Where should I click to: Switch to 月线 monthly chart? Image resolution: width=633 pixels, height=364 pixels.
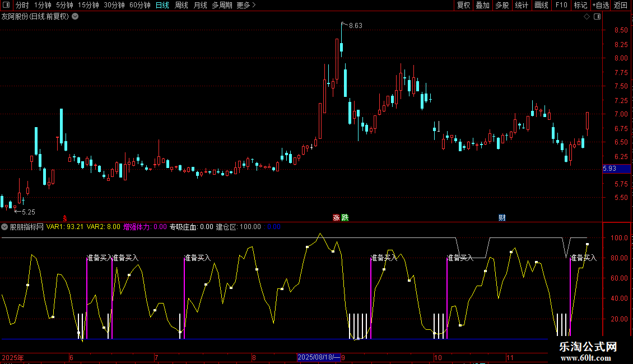[x=200, y=5]
